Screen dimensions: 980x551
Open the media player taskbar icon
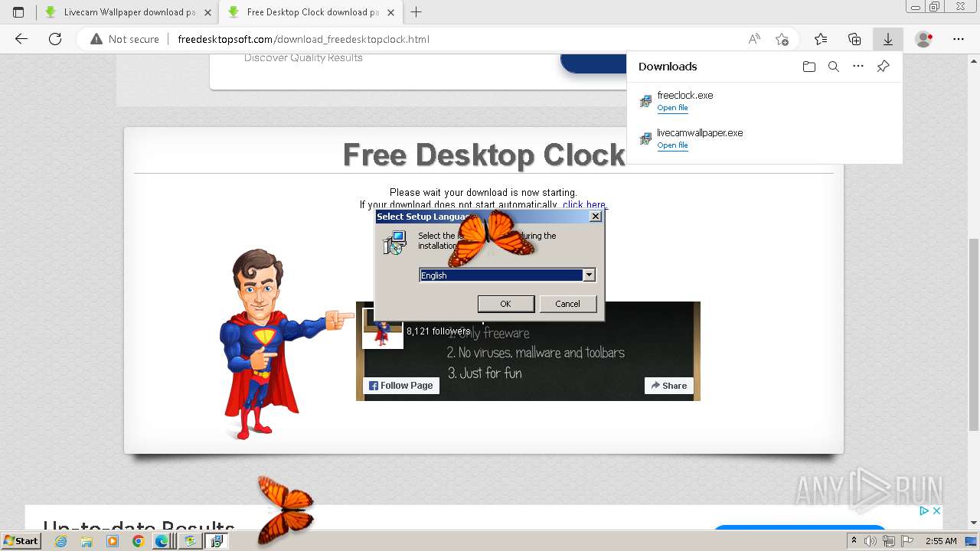[113, 541]
